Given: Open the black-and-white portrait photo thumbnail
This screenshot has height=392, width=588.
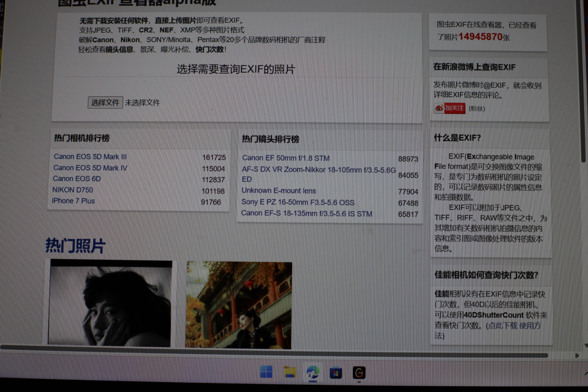Looking at the screenshot, I should point(110,303).
